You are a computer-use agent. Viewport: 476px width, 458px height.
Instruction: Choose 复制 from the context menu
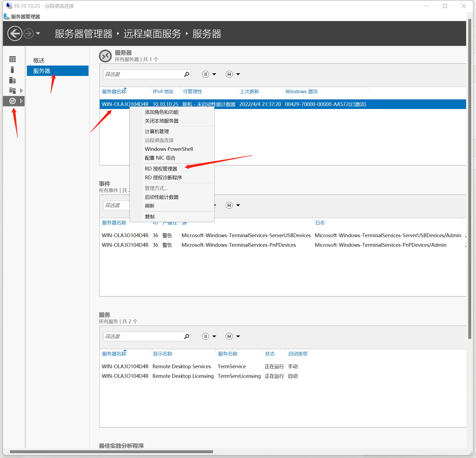[x=150, y=217]
